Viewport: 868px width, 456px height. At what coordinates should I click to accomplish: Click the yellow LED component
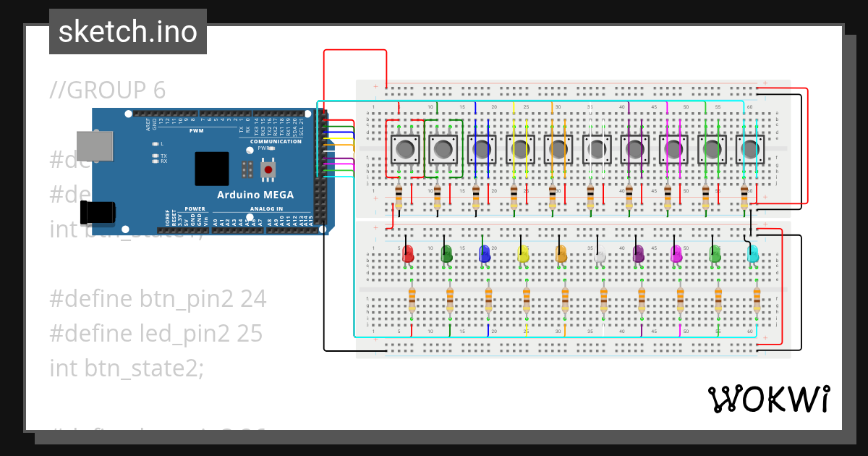522,255
